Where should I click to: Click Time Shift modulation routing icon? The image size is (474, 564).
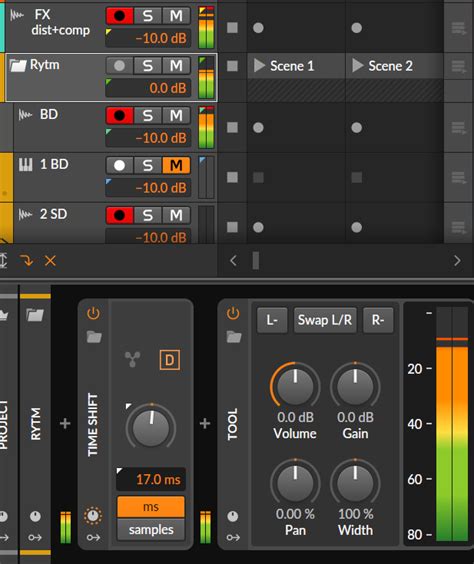pos(132,359)
